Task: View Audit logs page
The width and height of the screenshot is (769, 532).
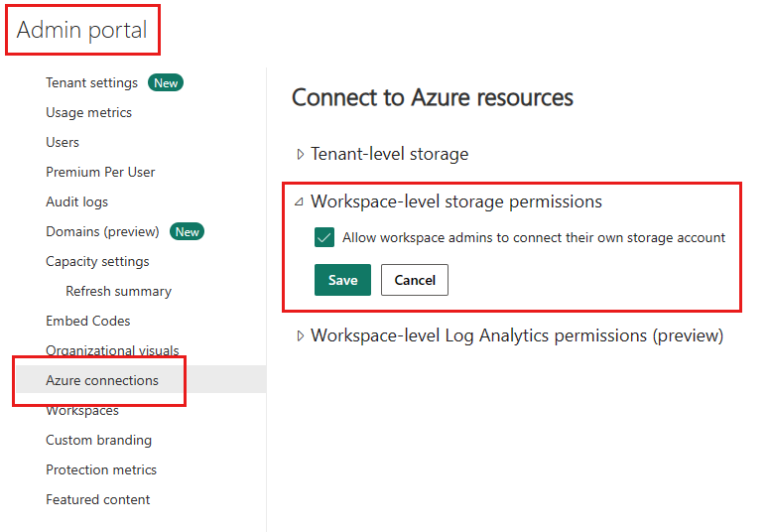Action: [76, 201]
